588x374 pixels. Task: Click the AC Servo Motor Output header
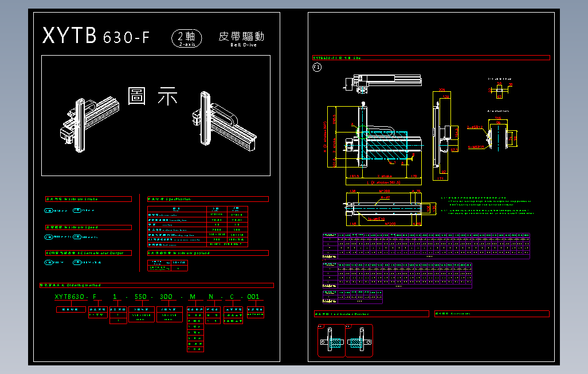(88, 253)
